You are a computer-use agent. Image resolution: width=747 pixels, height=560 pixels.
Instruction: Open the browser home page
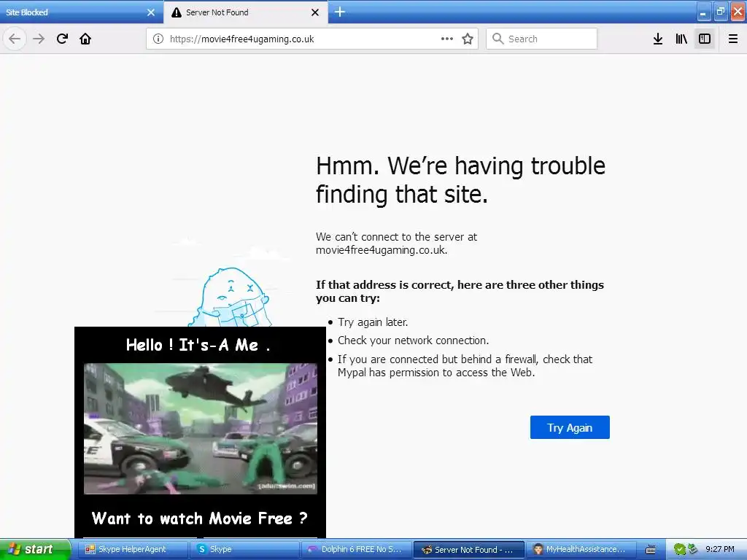click(x=85, y=39)
